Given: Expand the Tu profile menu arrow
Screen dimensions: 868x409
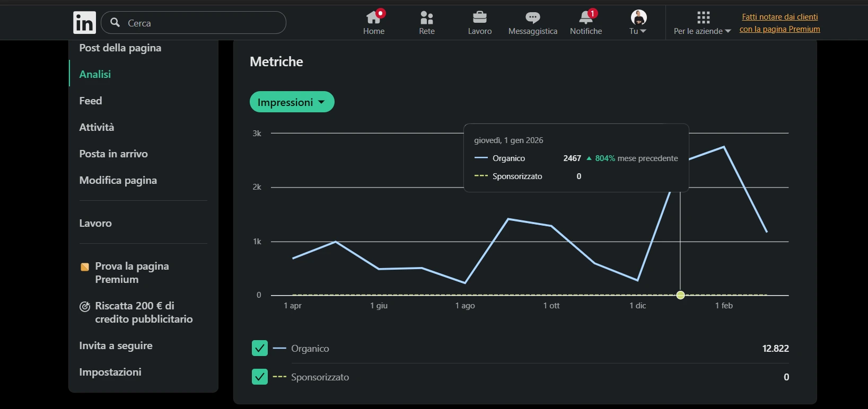Looking at the screenshot, I should click(x=643, y=31).
